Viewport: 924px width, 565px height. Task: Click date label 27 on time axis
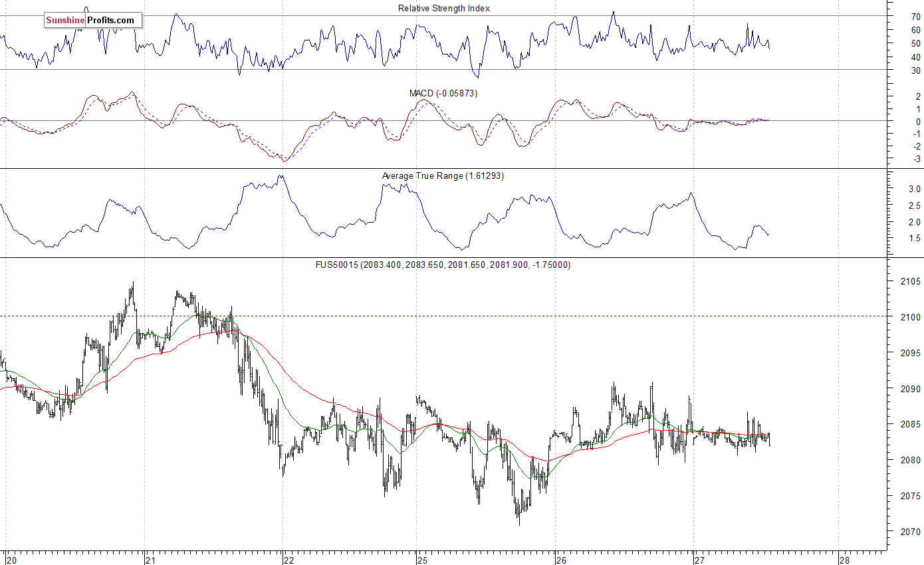699,560
